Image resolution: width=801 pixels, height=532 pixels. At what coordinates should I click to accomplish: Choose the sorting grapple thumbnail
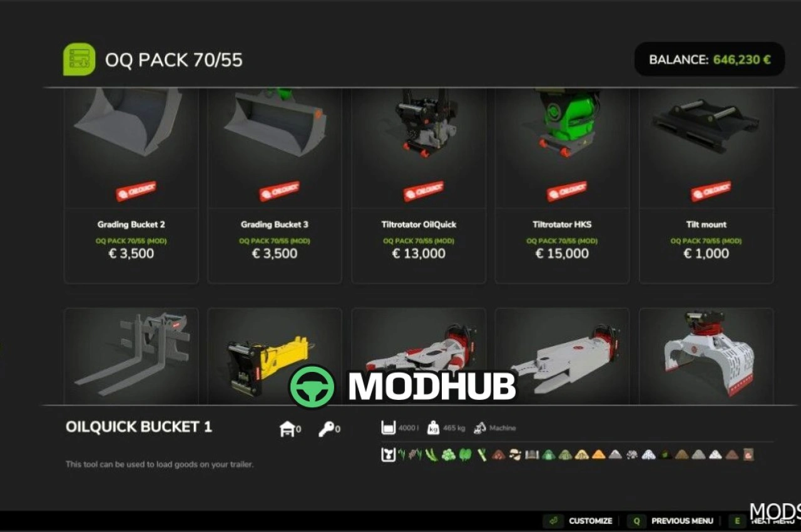pos(706,356)
